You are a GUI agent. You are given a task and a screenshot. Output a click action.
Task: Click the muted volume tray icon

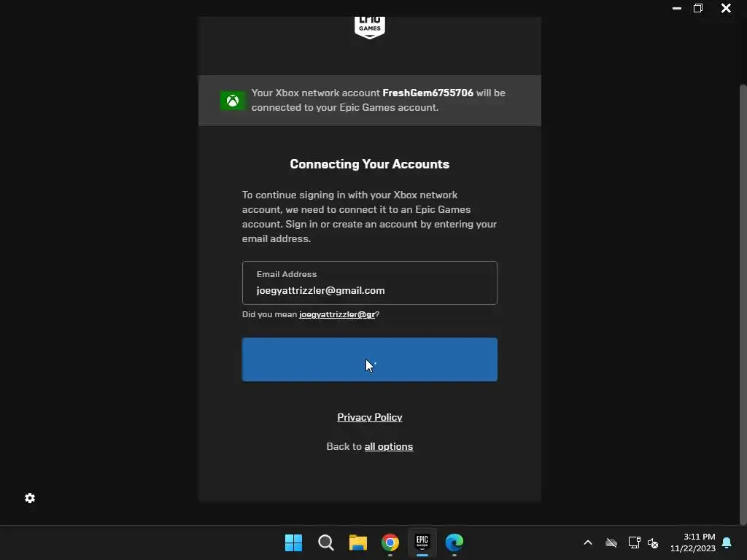653,542
